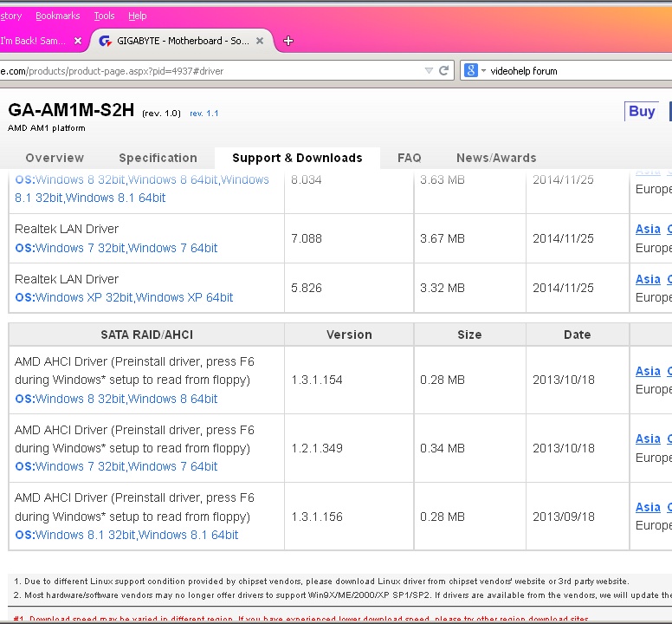Open the News/Awards page tab
The width and height of the screenshot is (672, 624).
point(496,158)
